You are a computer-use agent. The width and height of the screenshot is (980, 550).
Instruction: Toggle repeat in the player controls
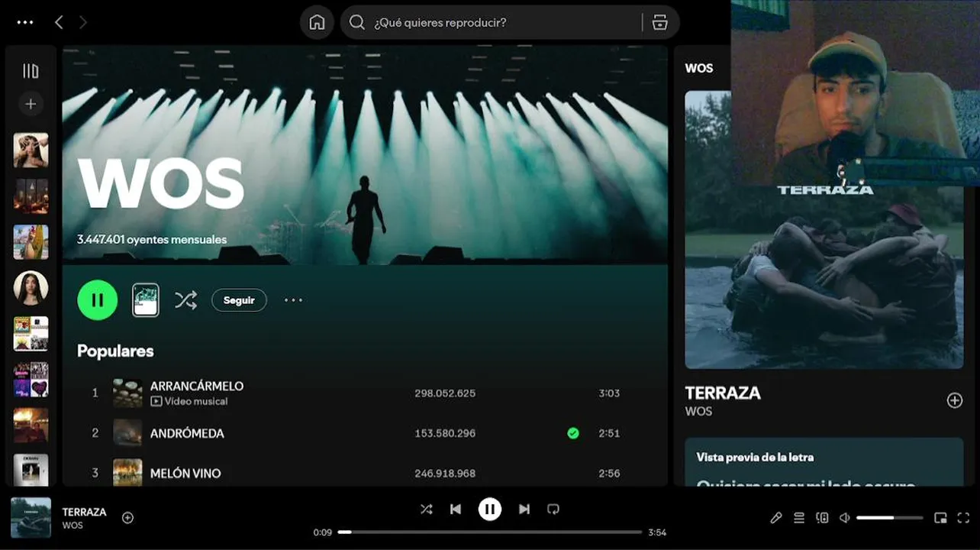coord(553,509)
